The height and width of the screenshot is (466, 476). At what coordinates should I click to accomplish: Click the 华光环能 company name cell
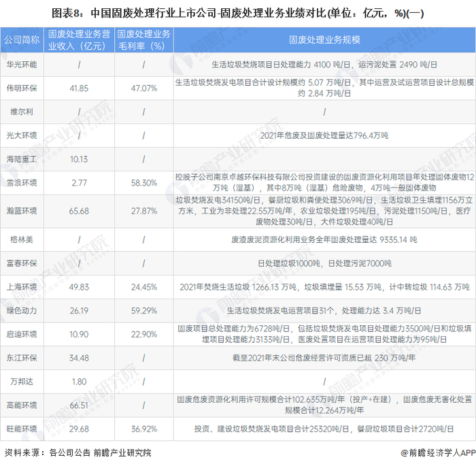(x=22, y=65)
